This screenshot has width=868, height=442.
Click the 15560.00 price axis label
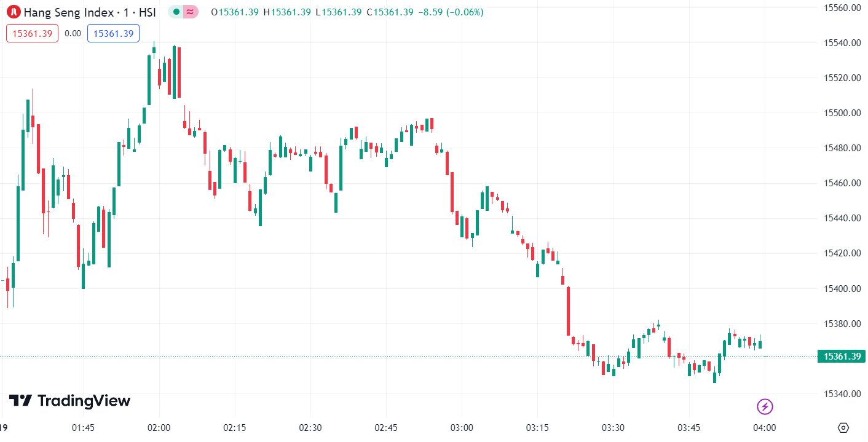click(842, 8)
